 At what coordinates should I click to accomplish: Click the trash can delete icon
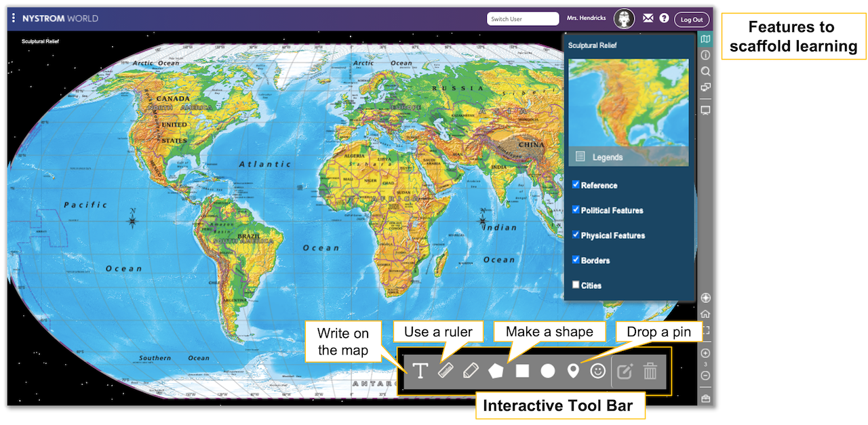tap(650, 371)
